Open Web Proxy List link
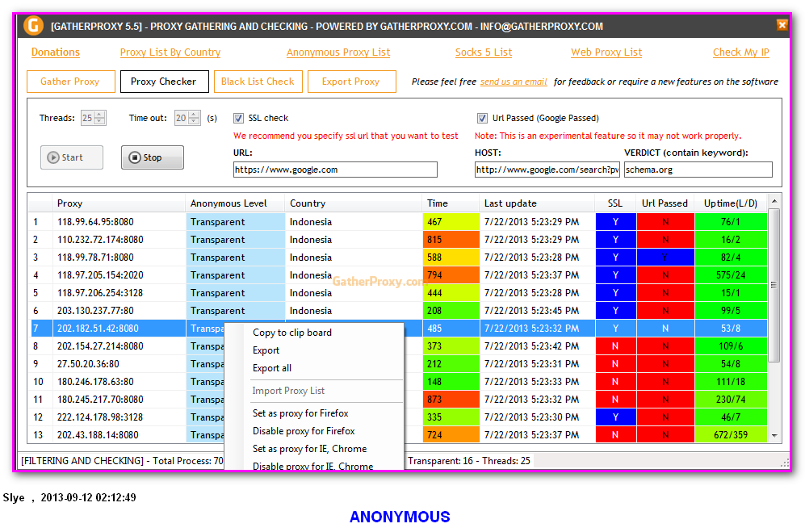The image size is (805, 532). pyautogui.click(x=606, y=52)
